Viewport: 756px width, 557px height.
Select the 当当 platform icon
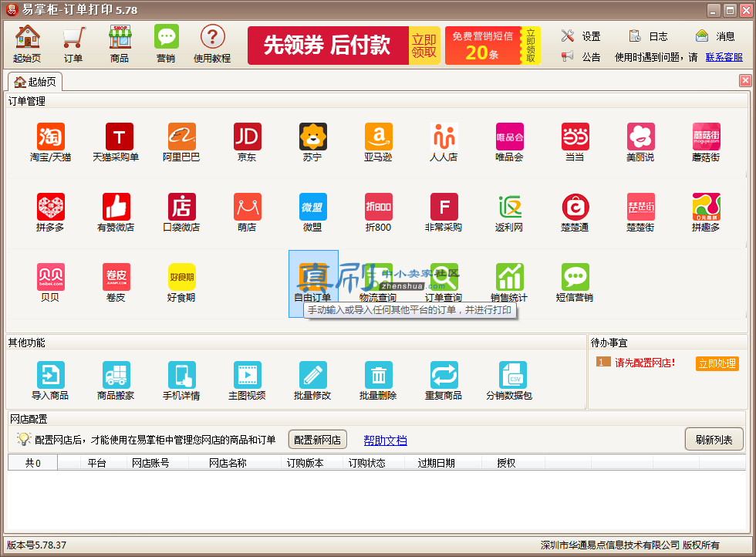coord(575,142)
